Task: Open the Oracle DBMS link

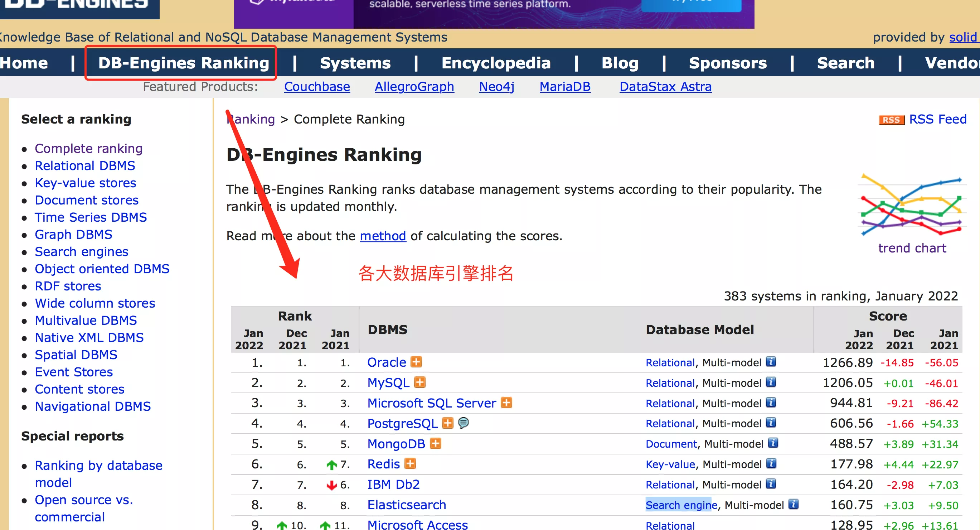Action: [387, 362]
